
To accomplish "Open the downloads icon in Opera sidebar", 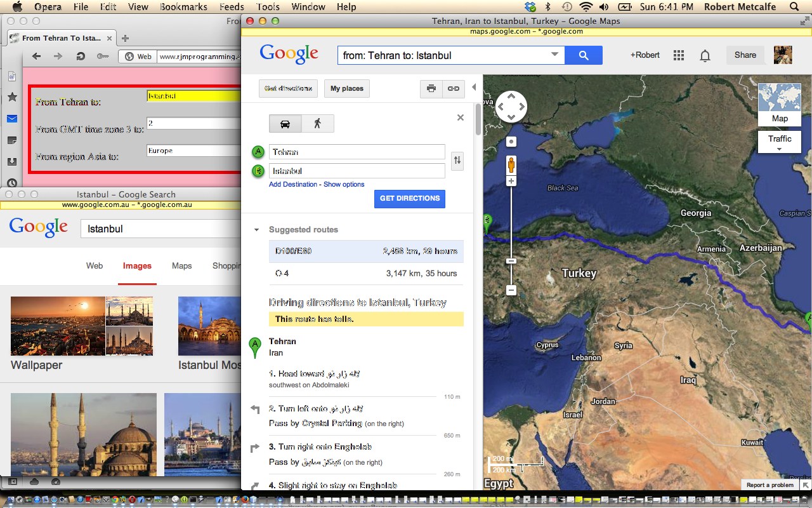I will [x=12, y=161].
